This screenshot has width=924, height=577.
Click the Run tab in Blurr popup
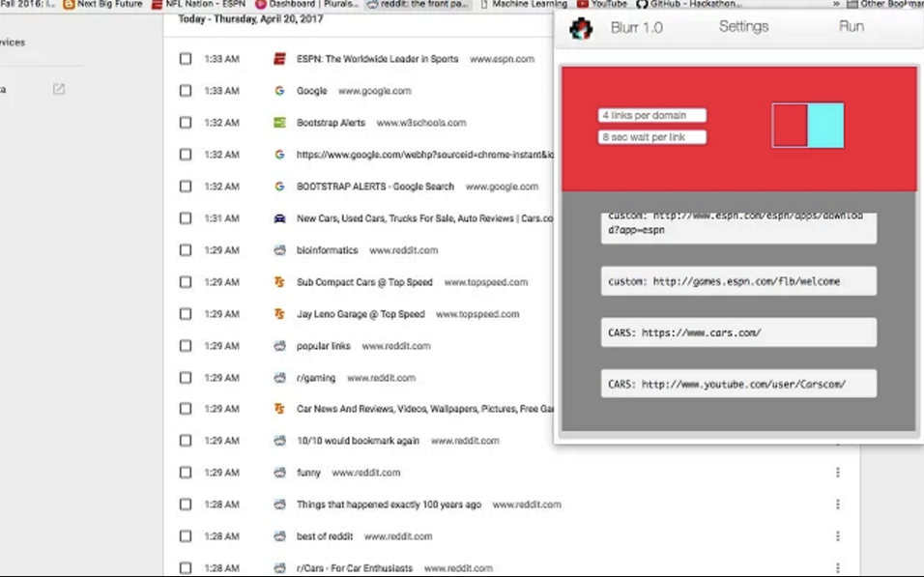click(x=852, y=26)
